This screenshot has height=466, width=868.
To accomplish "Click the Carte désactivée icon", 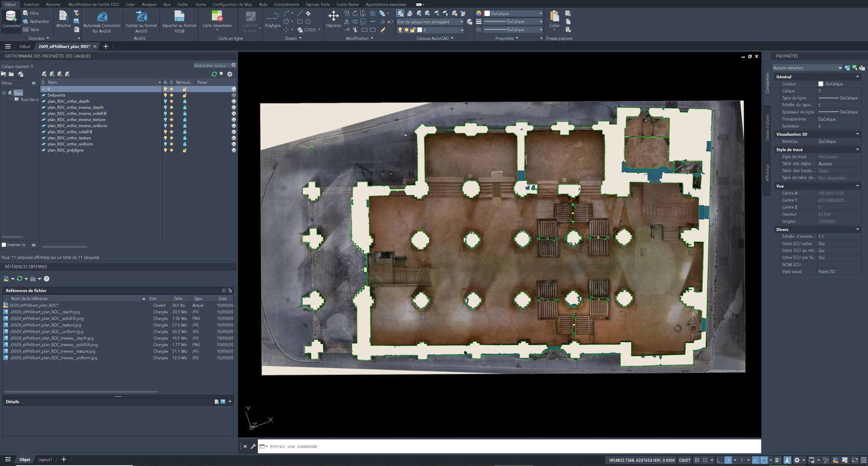I will click(217, 16).
